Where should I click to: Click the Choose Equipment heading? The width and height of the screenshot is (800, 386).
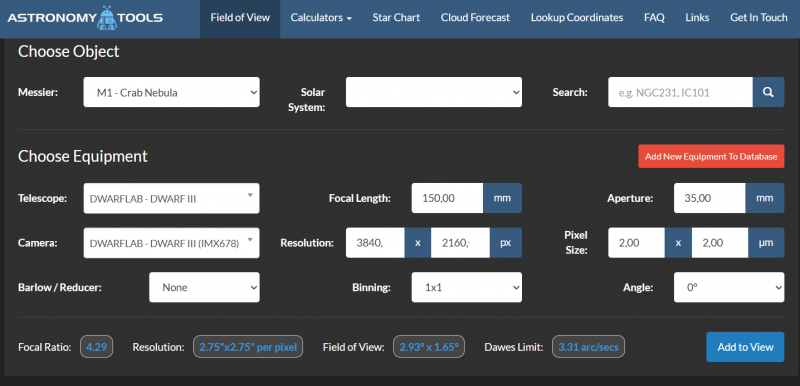(83, 157)
